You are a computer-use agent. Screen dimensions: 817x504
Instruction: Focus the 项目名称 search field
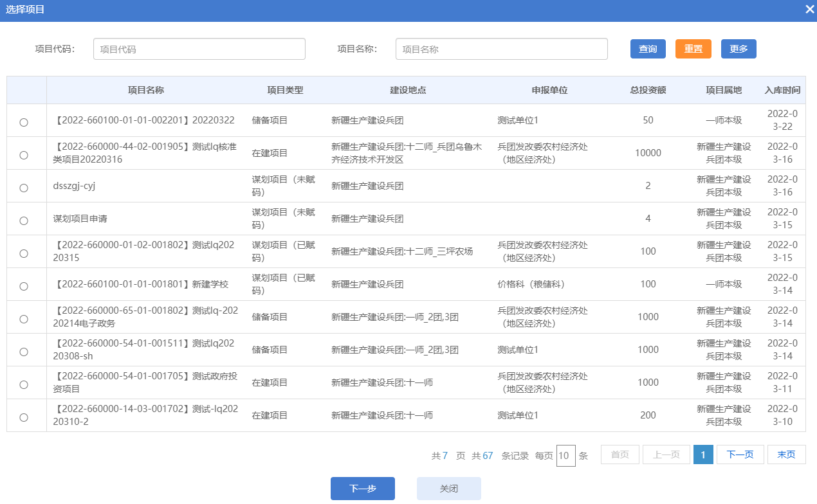click(x=501, y=49)
